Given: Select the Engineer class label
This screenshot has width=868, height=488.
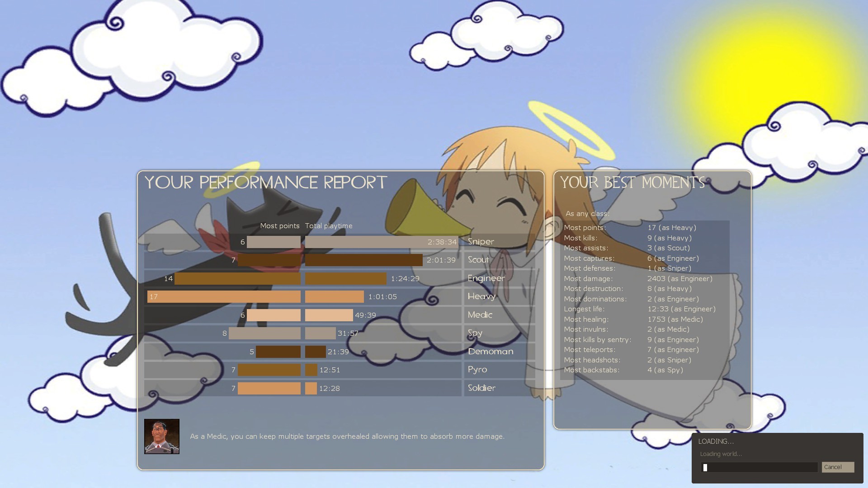Looking at the screenshot, I should pos(486,278).
